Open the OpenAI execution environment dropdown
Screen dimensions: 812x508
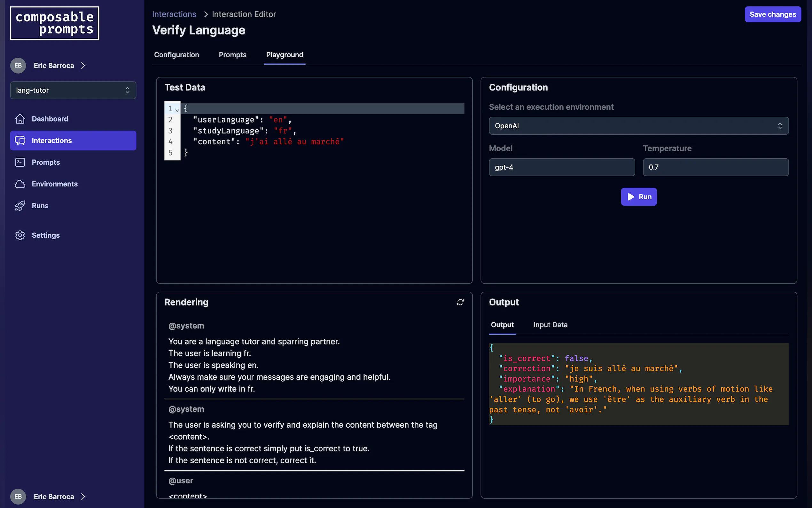point(638,126)
